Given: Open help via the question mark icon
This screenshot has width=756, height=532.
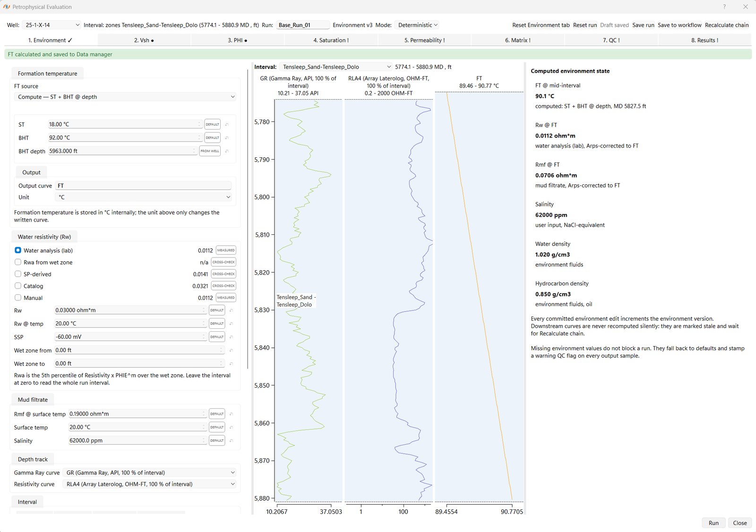Looking at the screenshot, I should pos(724,7).
